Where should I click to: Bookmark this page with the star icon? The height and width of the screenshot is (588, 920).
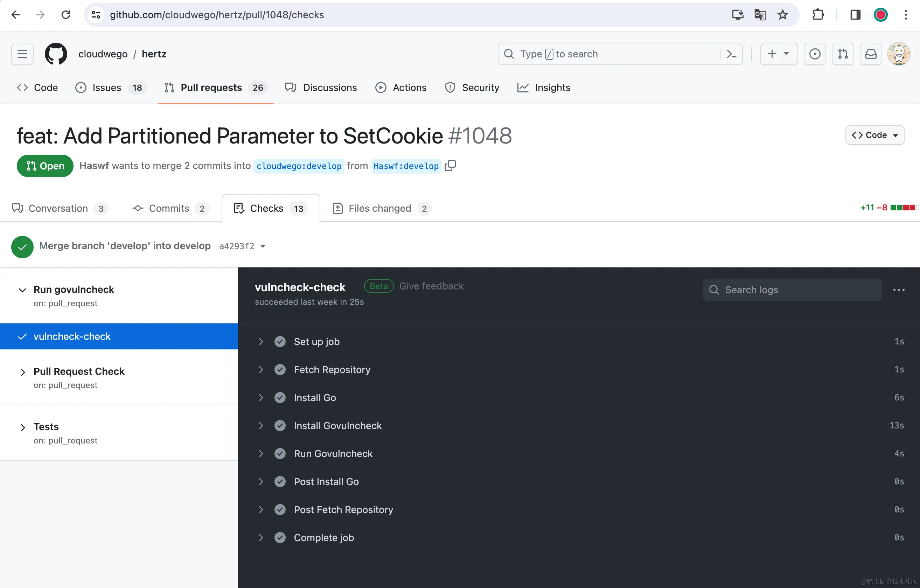click(782, 15)
